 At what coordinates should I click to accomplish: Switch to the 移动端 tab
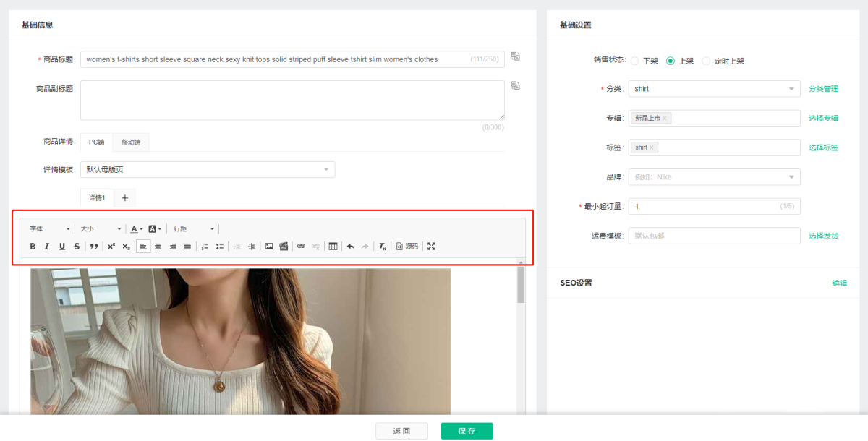click(131, 142)
